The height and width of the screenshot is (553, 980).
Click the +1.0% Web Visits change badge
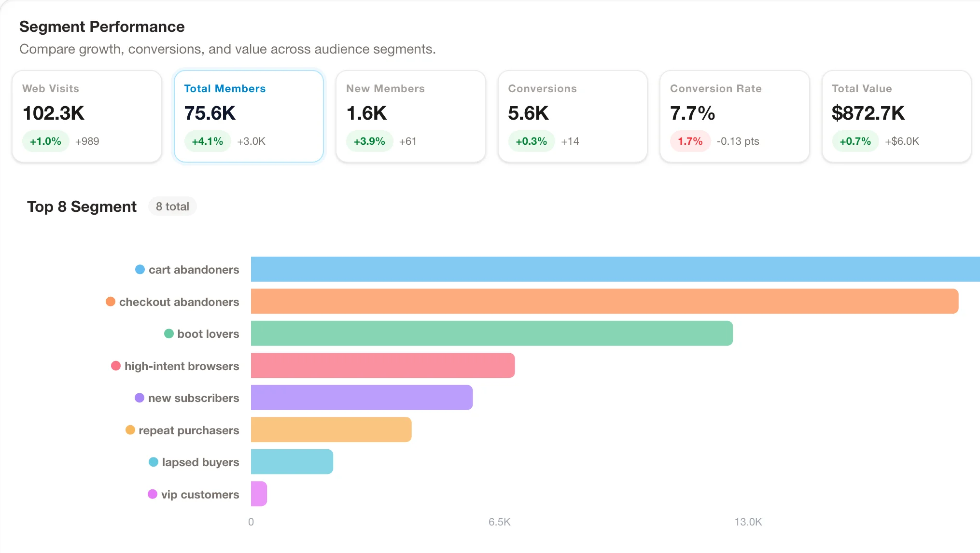45,141
